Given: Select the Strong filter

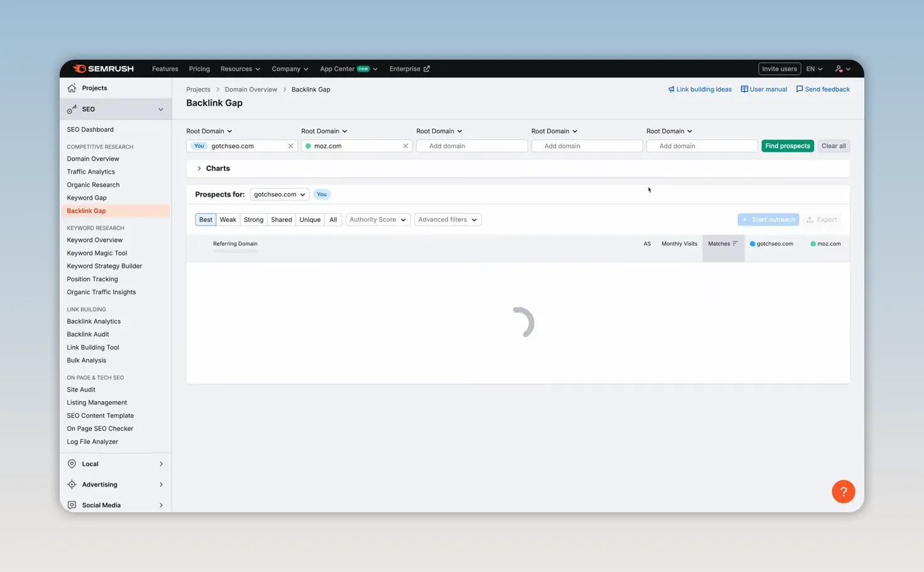Looking at the screenshot, I should 253,220.
